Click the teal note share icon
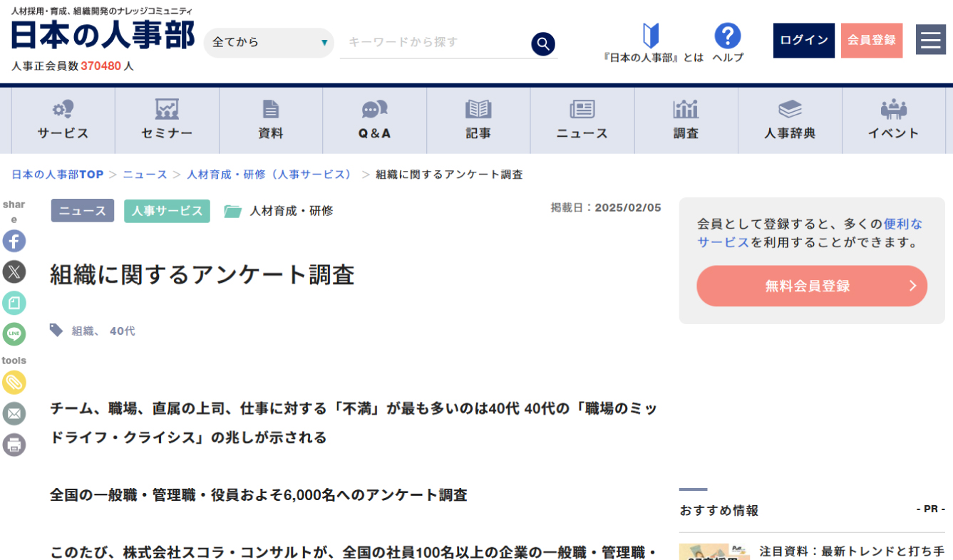This screenshot has height=560, width=953. (14, 303)
